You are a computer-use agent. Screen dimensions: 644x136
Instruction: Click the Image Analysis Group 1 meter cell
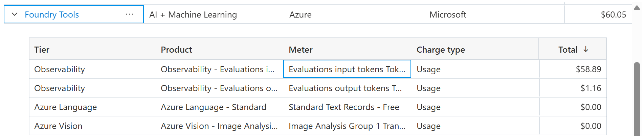(x=347, y=126)
